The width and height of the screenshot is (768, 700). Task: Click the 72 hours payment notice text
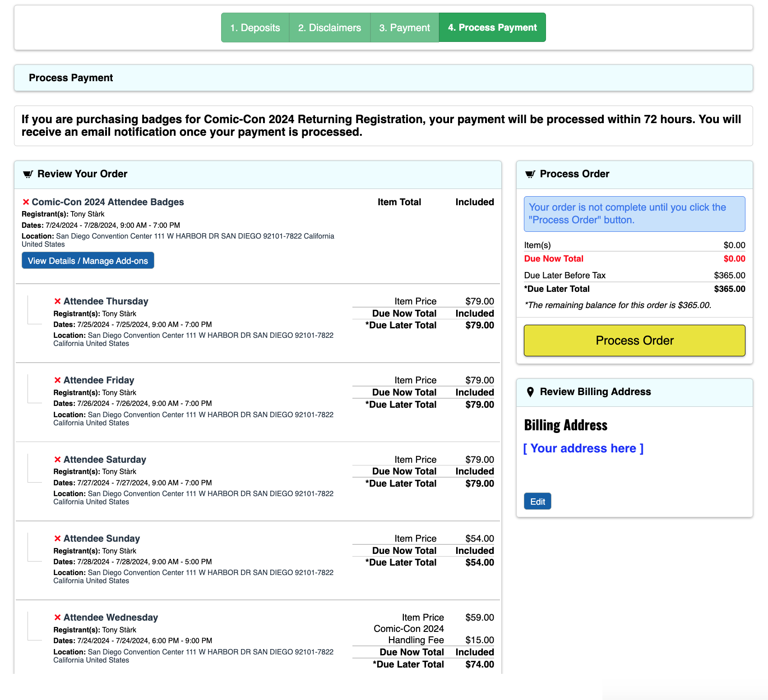click(x=381, y=126)
